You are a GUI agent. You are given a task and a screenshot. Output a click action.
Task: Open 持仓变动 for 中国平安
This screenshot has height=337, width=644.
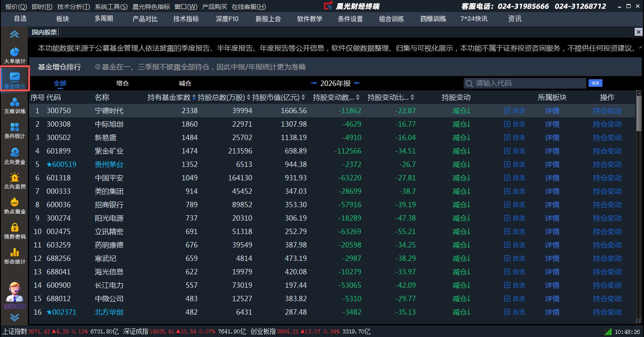607,178
